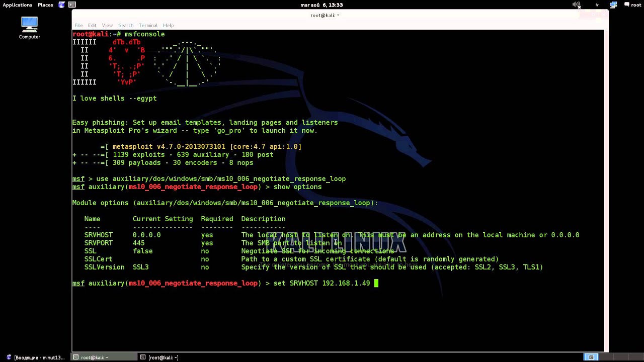Click the SSLVersion option row name

point(104,267)
